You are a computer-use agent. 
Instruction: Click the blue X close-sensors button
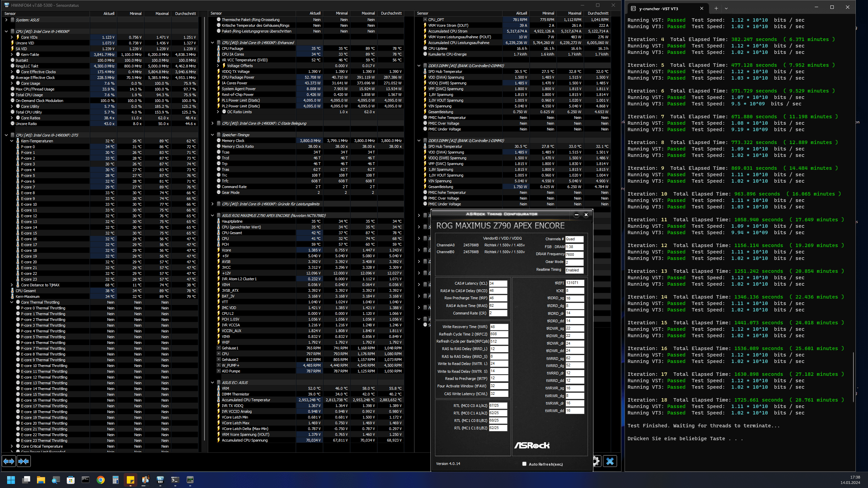pos(610,461)
